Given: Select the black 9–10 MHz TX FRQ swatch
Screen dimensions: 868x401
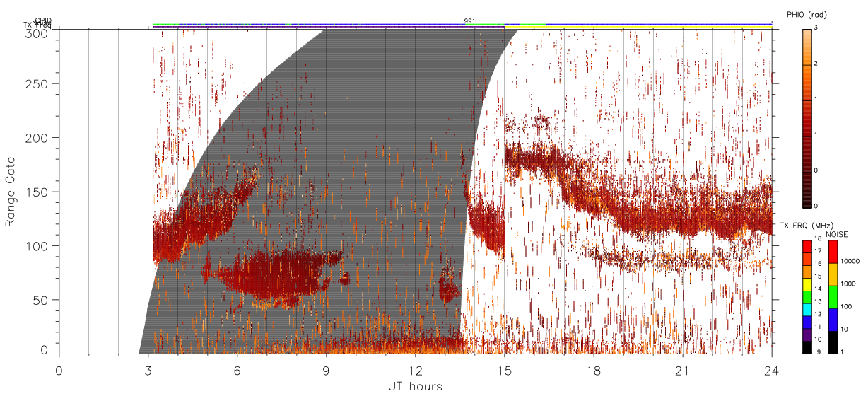Looking at the screenshot, I should click(x=807, y=347).
